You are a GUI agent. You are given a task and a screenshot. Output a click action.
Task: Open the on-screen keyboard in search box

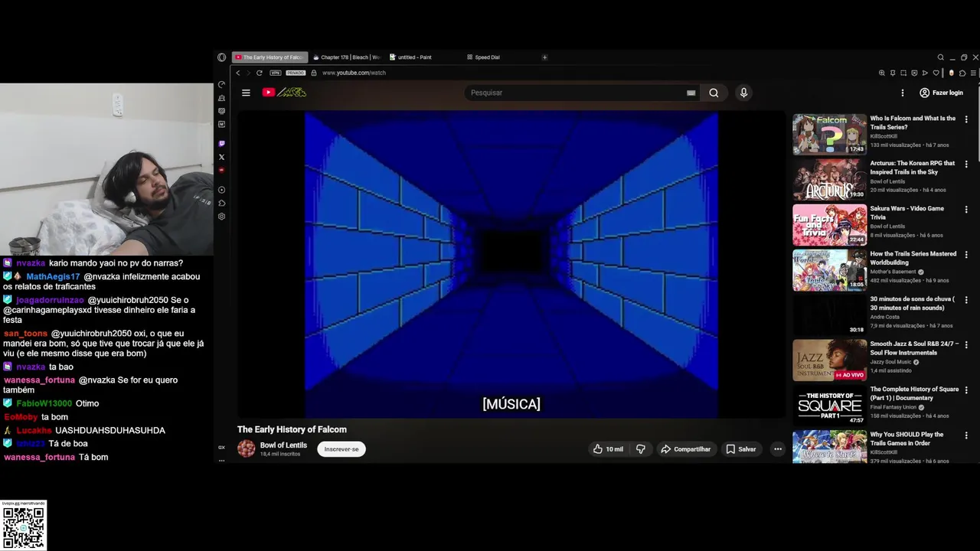[x=691, y=93]
